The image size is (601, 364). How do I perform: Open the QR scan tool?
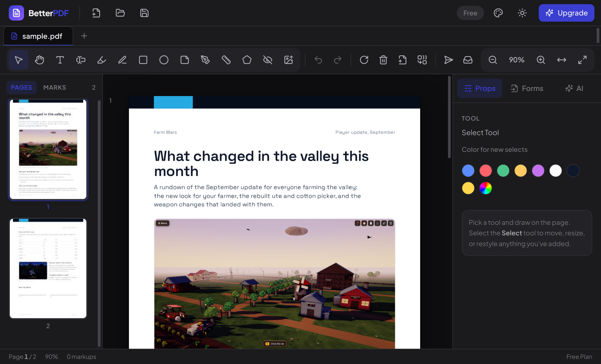point(422,60)
